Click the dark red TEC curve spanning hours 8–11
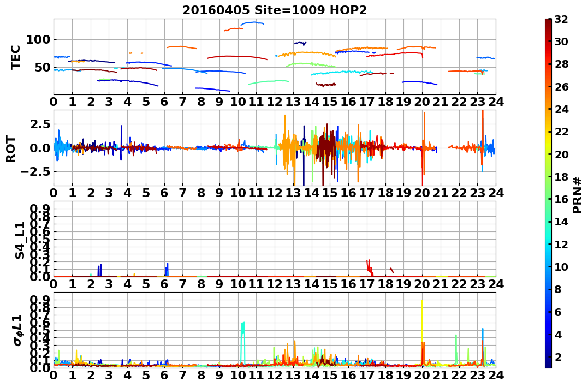 coord(237,57)
